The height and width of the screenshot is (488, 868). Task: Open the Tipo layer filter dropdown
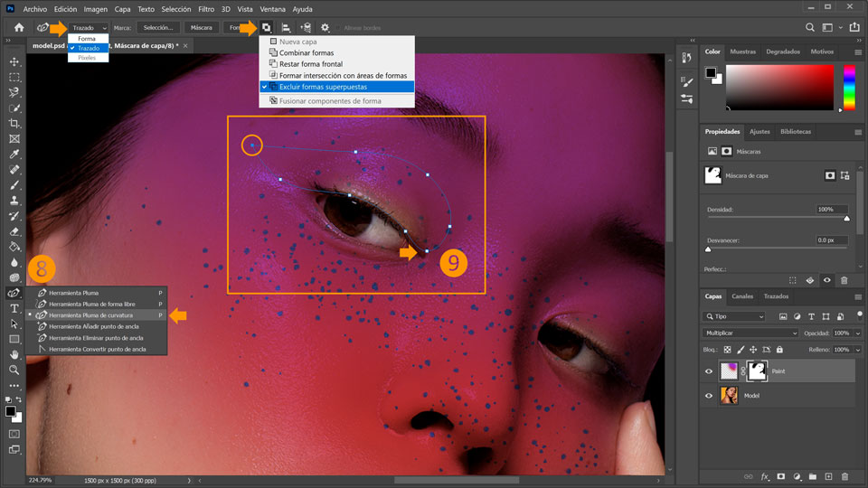pyautogui.click(x=733, y=316)
